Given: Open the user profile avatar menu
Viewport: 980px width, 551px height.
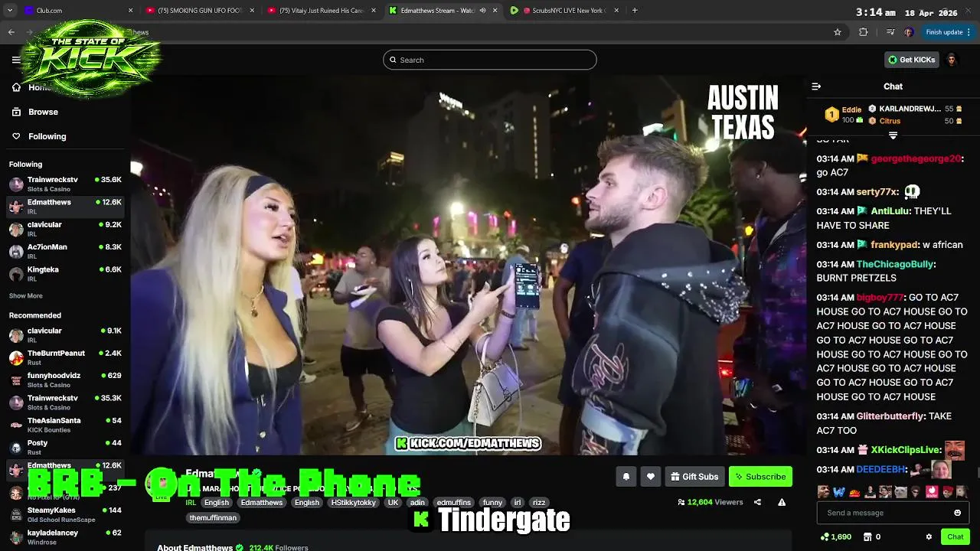Looking at the screenshot, I should [x=952, y=60].
